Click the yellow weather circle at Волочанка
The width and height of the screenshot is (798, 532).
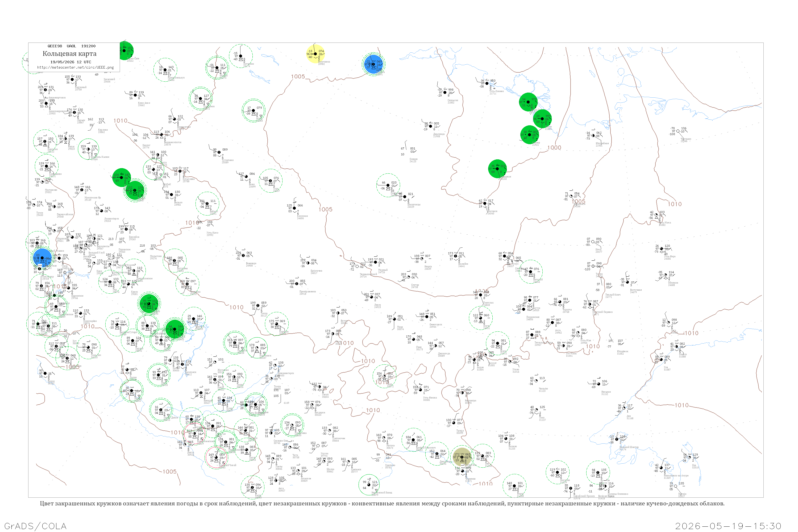pyautogui.click(x=315, y=54)
